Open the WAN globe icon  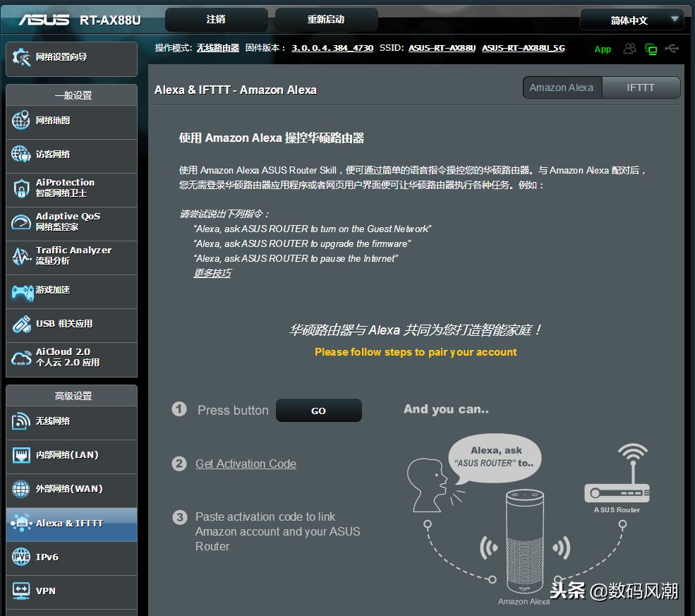click(21, 489)
